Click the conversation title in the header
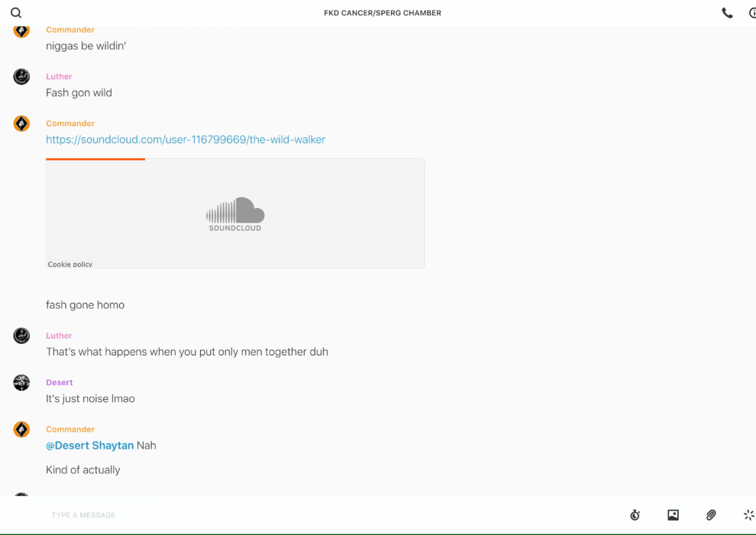Image resolution: width=756 pixels, height=535 pixels. pos(383,13)
